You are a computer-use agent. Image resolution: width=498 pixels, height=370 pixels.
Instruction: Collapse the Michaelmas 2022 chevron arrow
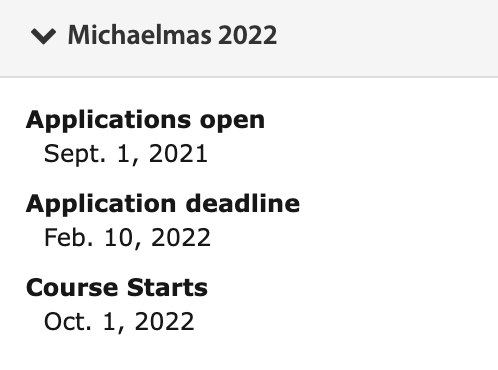tap(43, 36)
